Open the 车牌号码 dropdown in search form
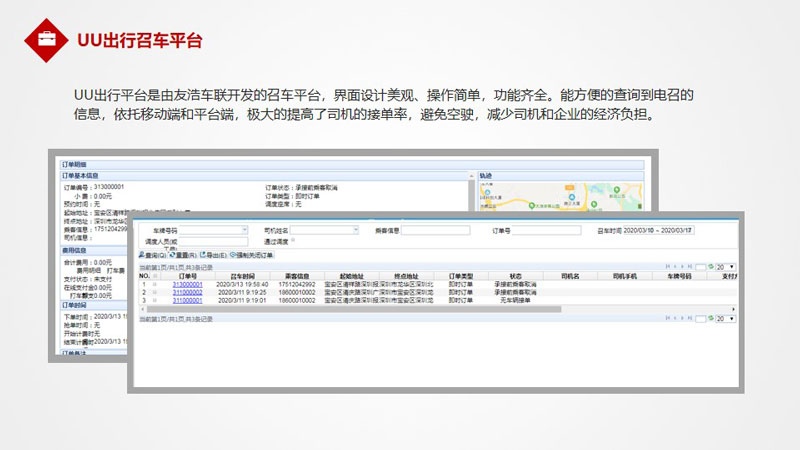This screenshot has width=800, height=450. pyautogui.click(x=244, y=230)
